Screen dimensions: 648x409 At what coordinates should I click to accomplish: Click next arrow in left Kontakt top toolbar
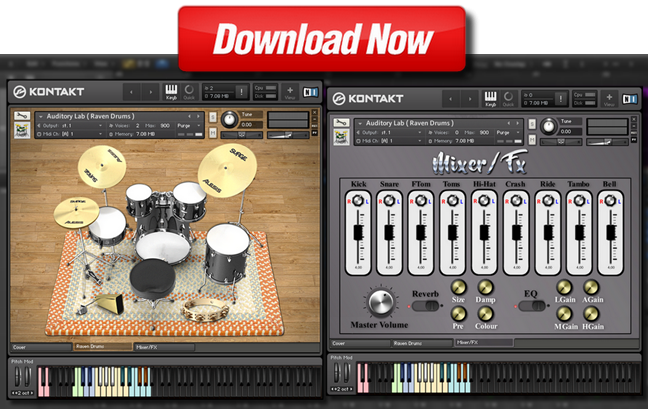pos(151,92)
